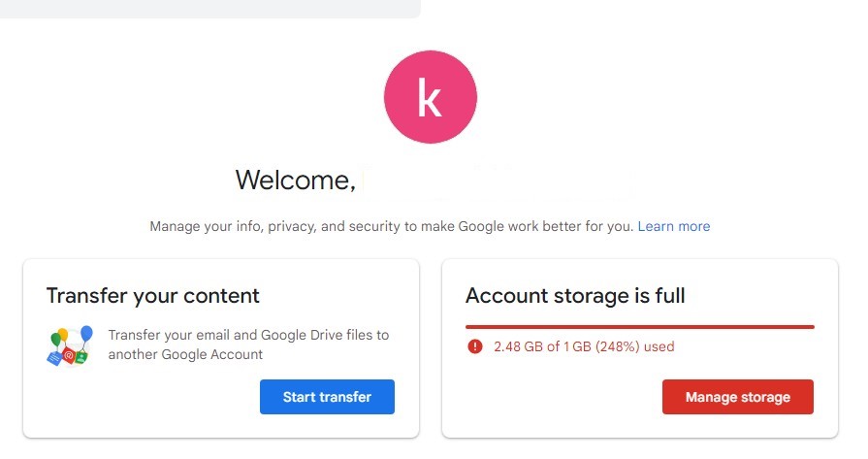The image size is (868, 459).
Task: Click the "Manage your info, privacy" description text
Action: pos(392,226)
